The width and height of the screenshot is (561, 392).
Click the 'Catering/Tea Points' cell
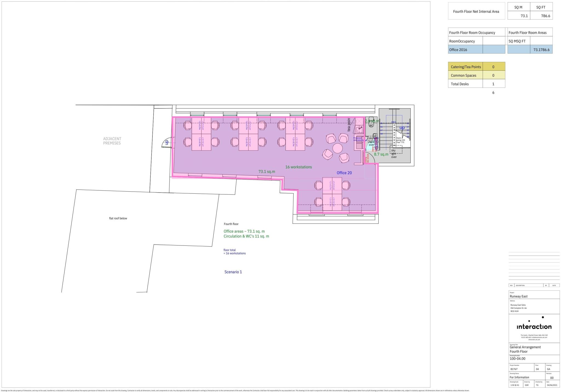465,67
